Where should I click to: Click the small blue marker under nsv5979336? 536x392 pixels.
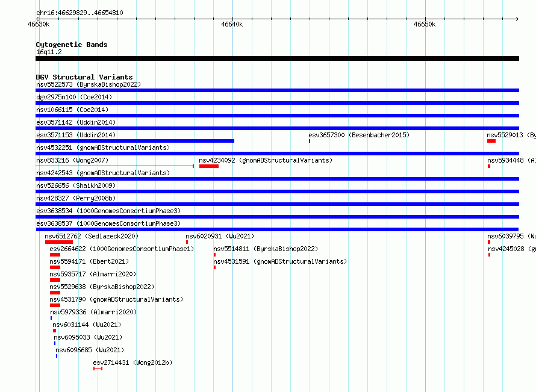(51, 318)
